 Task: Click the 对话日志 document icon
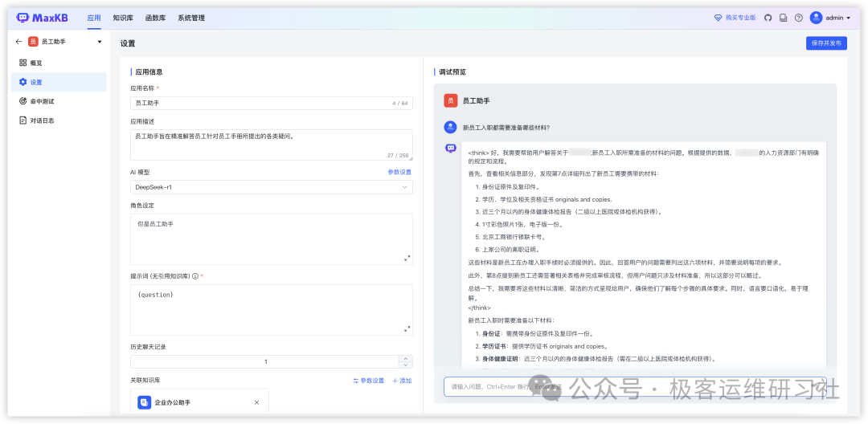(x=23, y=120)
